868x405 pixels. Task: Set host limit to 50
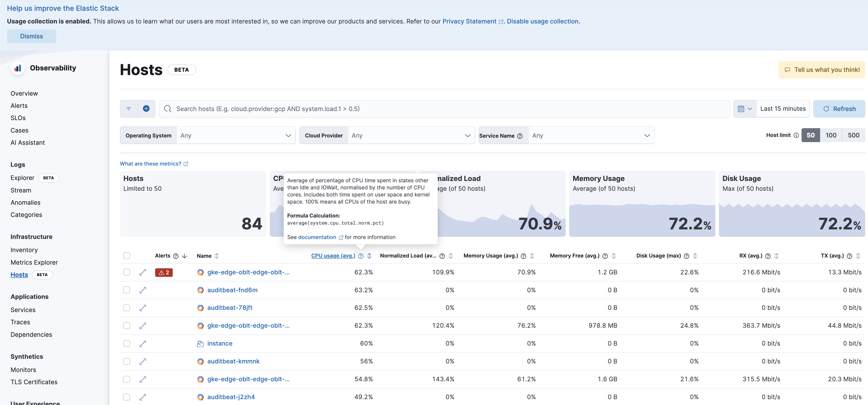[810, 135]
